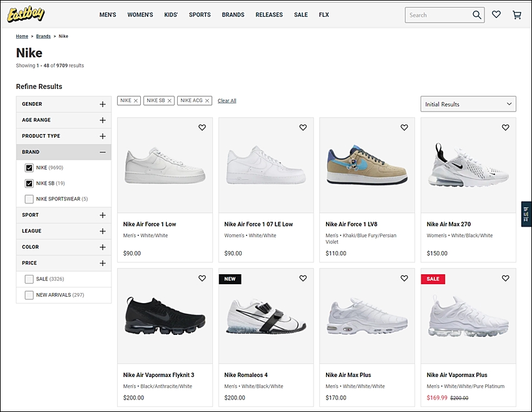Expand the PRODUCT TYPE filter

64,136
